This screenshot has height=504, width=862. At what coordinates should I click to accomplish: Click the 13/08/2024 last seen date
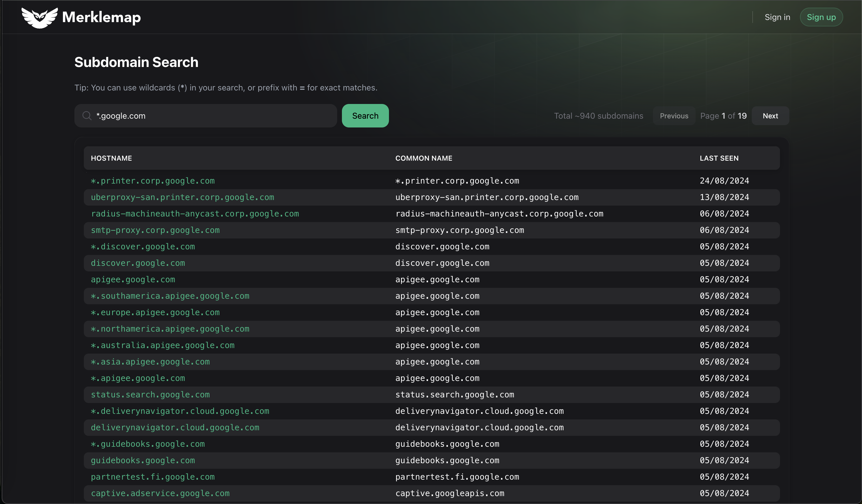(x=724, y=197)
